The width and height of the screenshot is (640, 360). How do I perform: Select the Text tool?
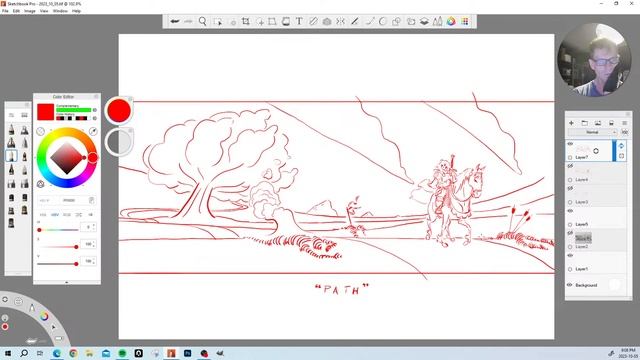point(299,22)
